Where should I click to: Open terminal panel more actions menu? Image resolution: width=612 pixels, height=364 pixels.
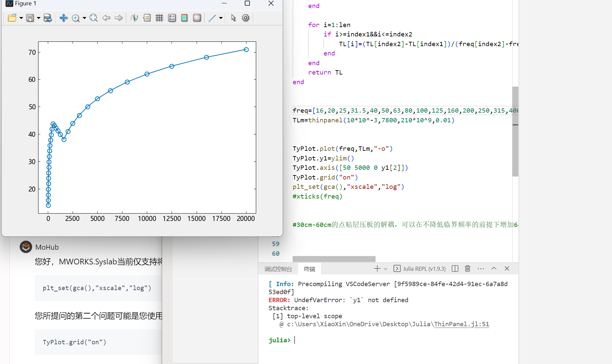tap(481, 269)
